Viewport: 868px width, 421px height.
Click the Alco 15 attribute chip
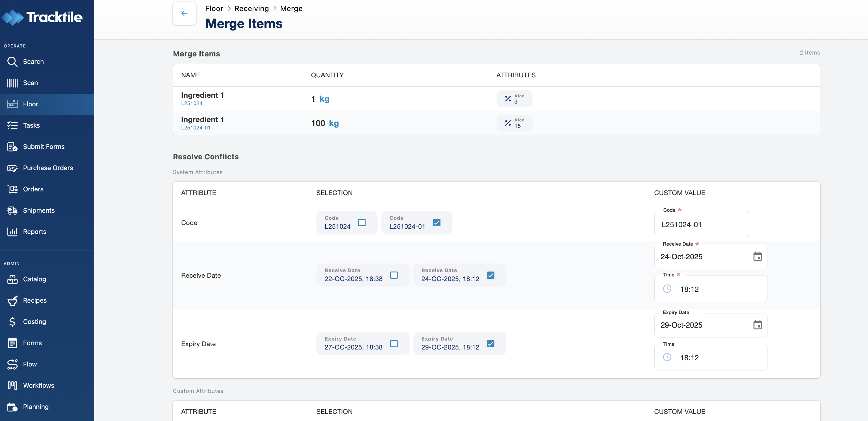[x=514, y=123]
